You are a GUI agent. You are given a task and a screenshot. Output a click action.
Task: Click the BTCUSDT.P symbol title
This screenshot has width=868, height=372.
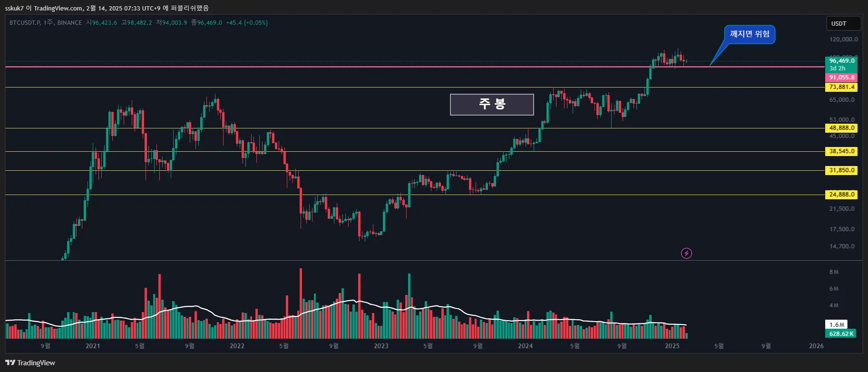[x=25, y=23]
